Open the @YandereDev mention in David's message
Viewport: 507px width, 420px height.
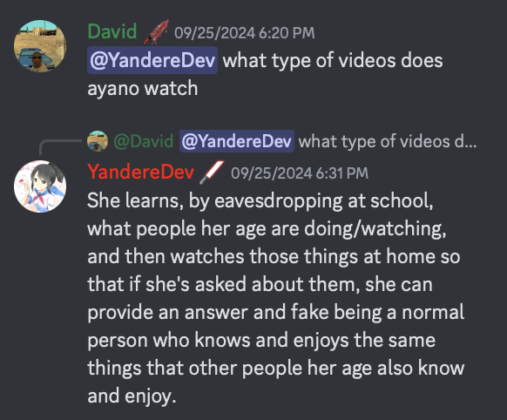tap(152, 60)
